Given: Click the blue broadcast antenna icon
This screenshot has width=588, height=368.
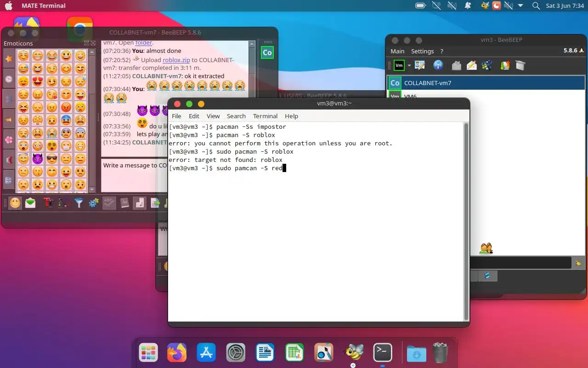Looking at the screenshot, I should (438, 65).
